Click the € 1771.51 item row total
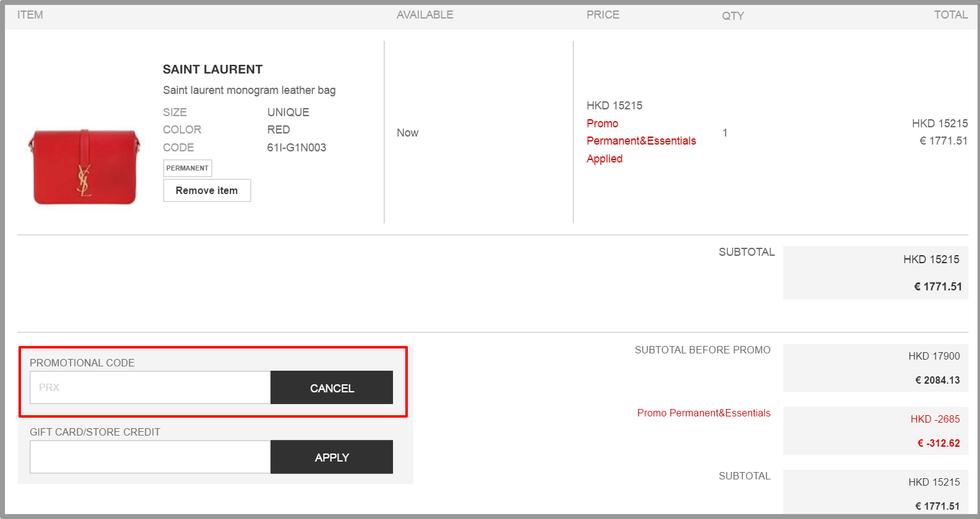This screenshot has height=519, width=980. (944, 141)
